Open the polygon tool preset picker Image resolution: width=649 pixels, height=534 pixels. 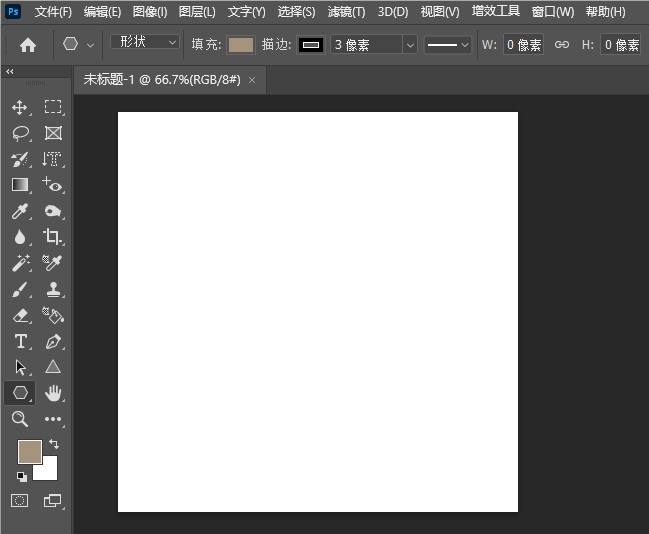point(90,45)
